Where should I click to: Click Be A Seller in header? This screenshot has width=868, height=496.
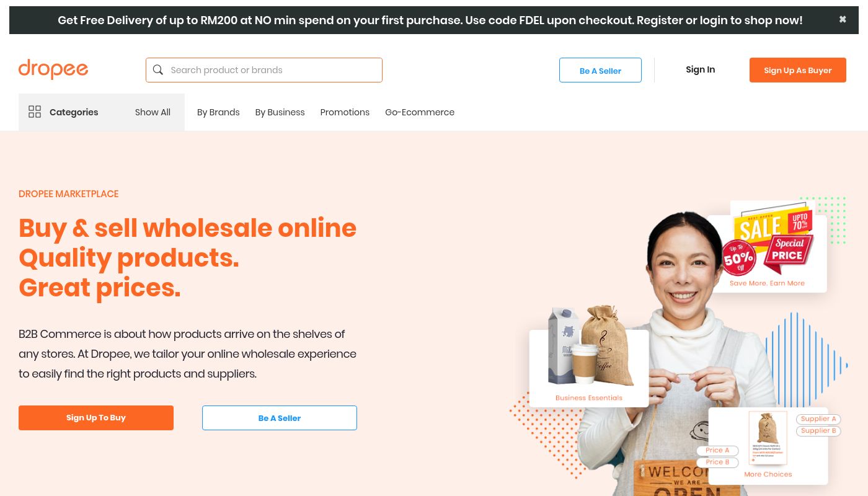tap(600, 70)
